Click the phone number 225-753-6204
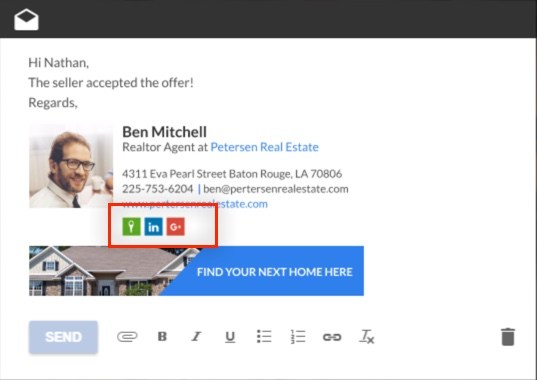This screenshot has width=537, height=380. [158, 189]
